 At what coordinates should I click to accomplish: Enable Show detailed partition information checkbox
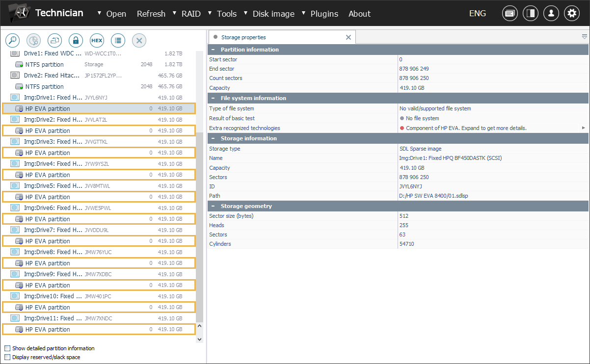point(7,348)
